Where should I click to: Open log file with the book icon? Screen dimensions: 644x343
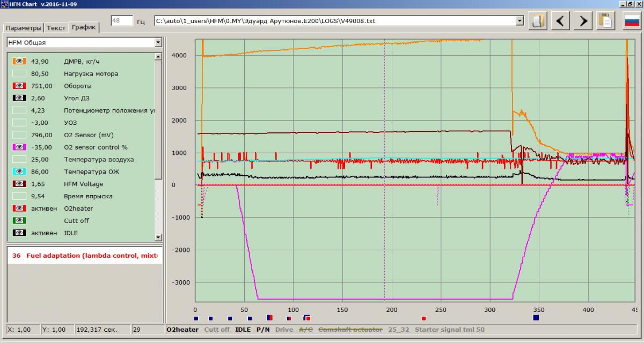click(538, 21)
